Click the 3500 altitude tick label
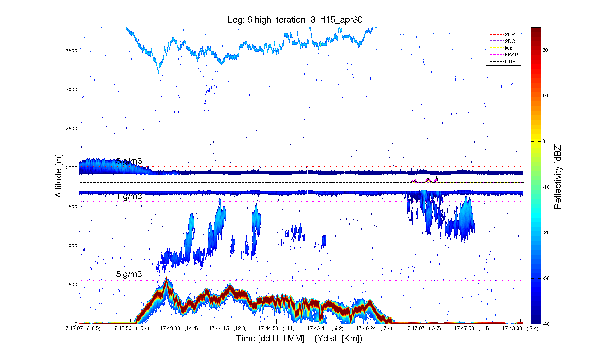 click(x=71, y=51)
